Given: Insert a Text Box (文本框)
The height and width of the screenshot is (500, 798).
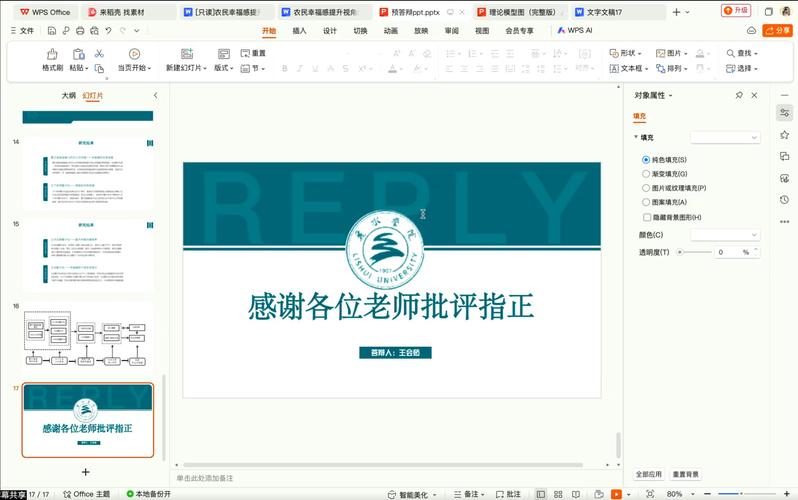Looking at the screenshot, I should [x=630, y=69].
